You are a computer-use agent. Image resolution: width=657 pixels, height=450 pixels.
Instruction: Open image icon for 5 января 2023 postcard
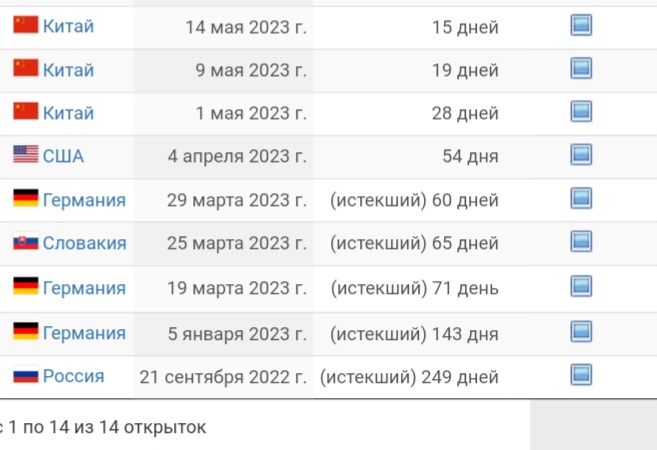point(581,332)
